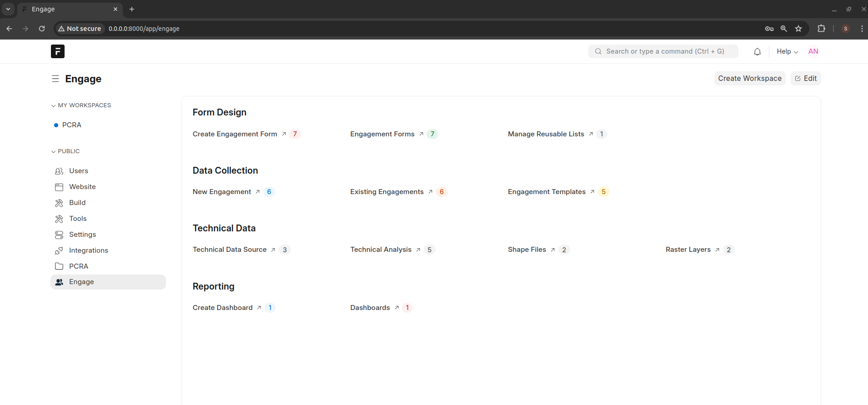Click the PCRA folder icon

click(59, 266)
